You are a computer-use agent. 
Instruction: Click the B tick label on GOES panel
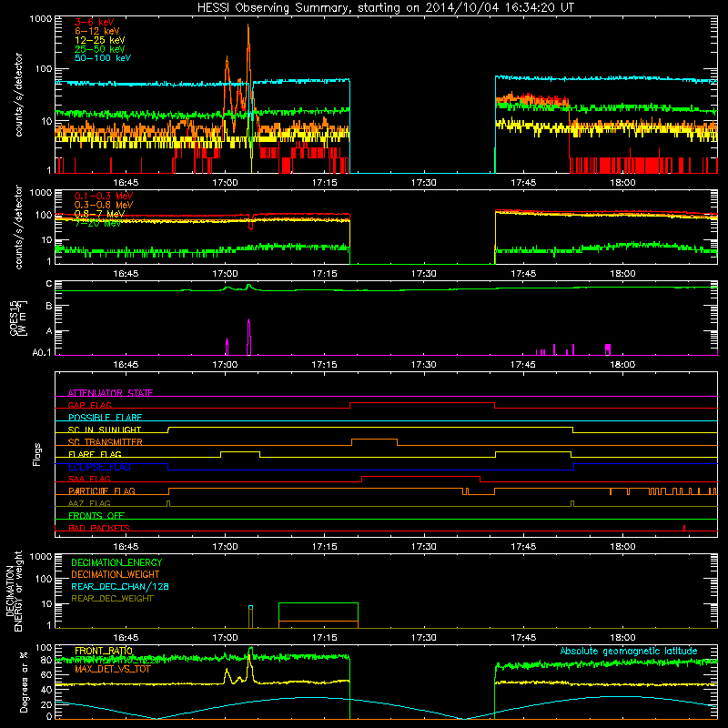[49, 306]
